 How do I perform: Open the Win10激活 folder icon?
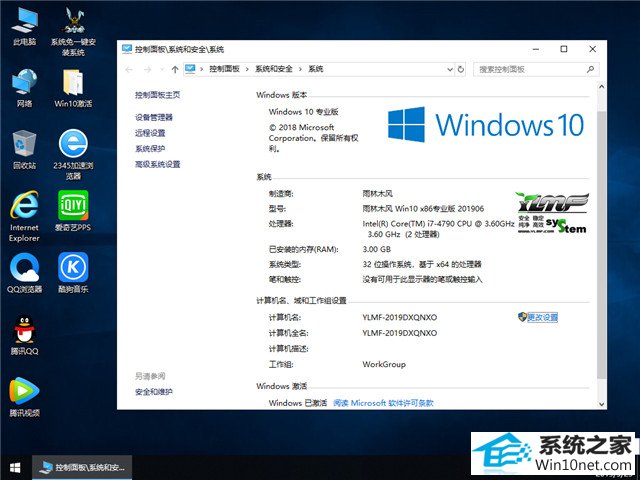[x=73, y=88]
